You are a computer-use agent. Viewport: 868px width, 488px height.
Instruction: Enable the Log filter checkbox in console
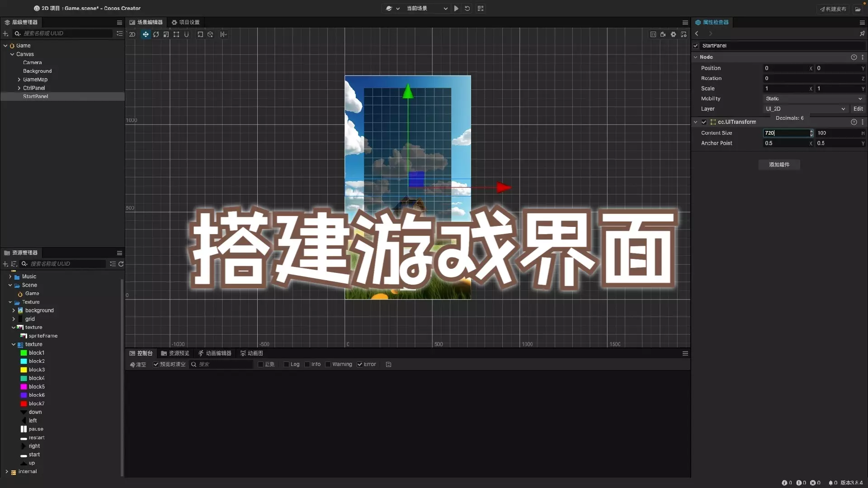(286, 364)
